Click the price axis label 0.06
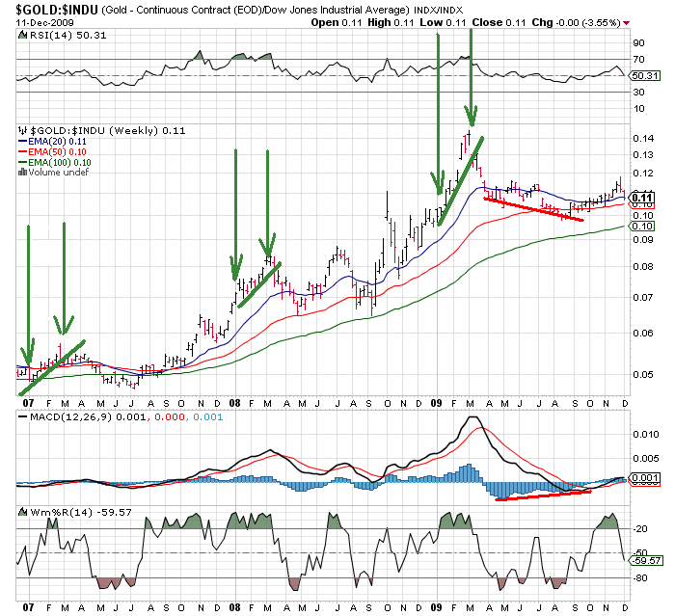 [643, 333]
